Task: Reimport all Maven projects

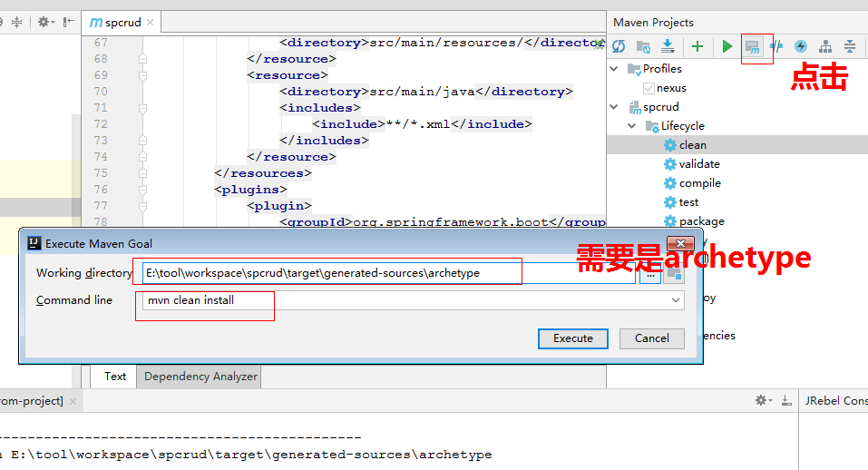Action: (x=619, y=46)
